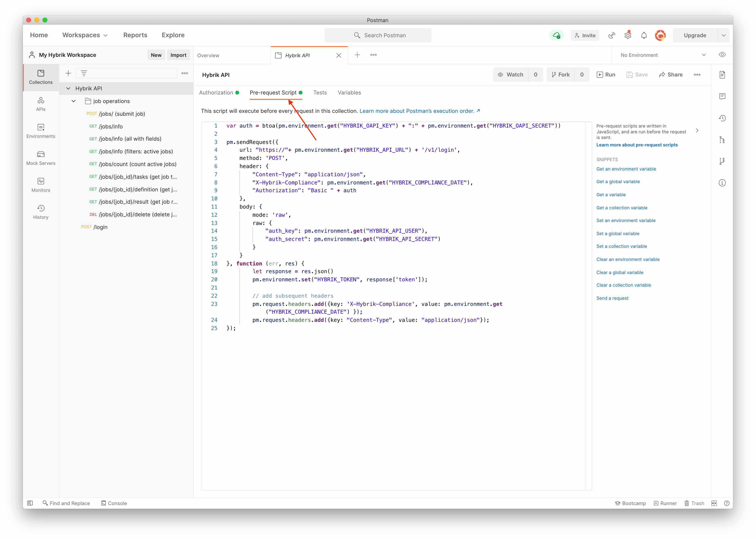This screenshot has width=756, height=539.
Task: Go to Home in the top navigation
Action: [x=39, y=35]
